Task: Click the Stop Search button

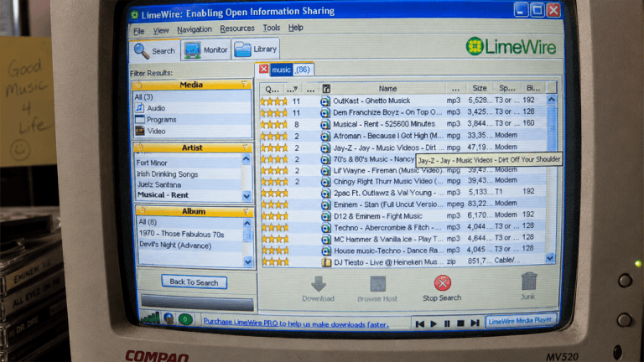Action: coord(442,288)
